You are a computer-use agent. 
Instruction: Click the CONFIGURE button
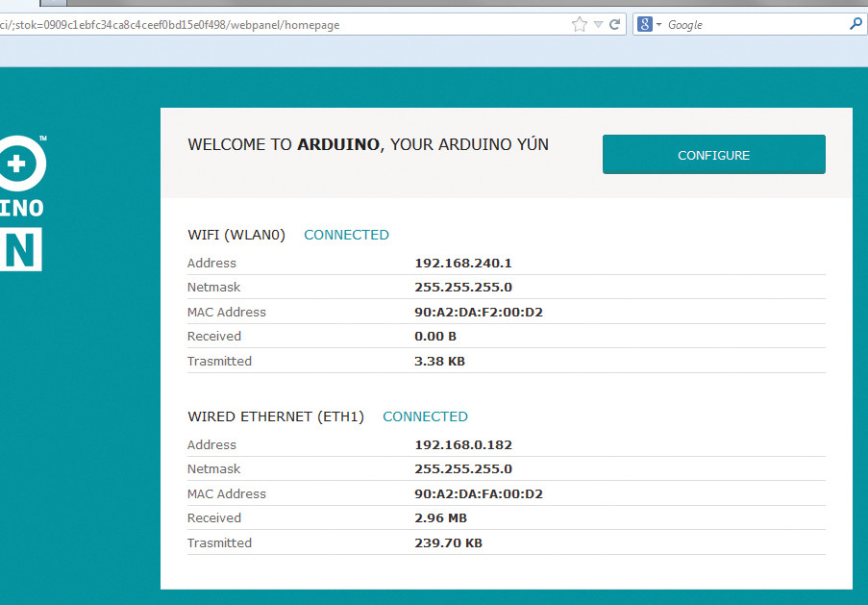(713, 155)
